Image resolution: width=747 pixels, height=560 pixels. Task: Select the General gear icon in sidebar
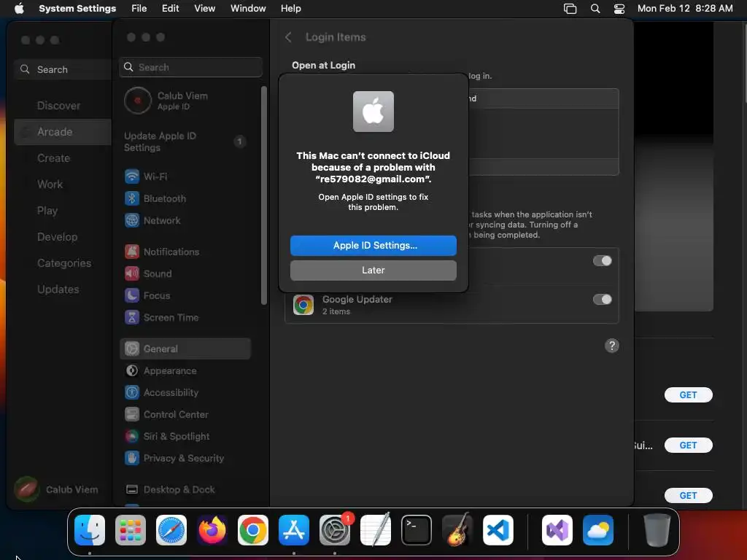click(132, 349)
